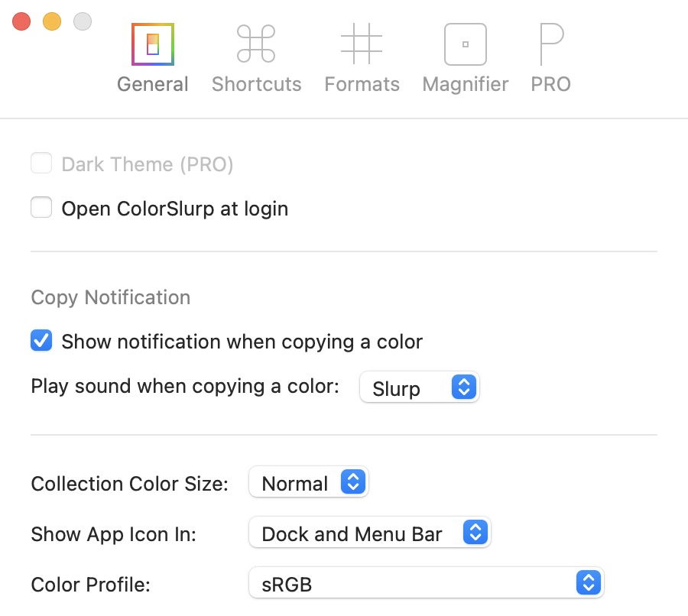Click the Formats tab label
This screenshot has height=616, width=688.
click(x=362, y=84)
